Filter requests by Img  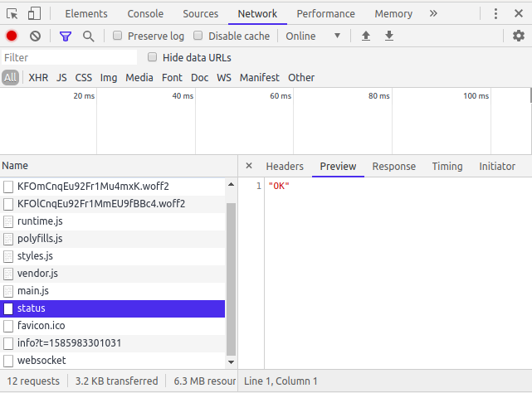click(109, 78)
